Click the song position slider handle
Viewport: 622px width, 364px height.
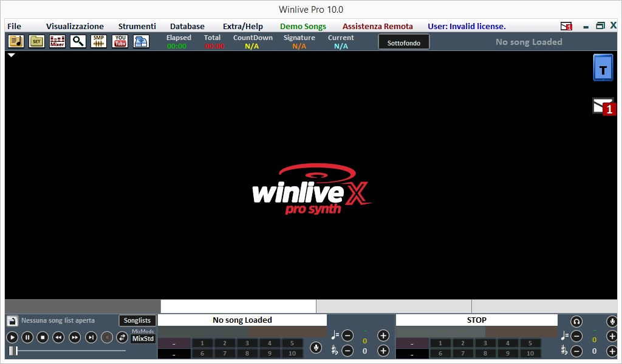click(13, 351)
